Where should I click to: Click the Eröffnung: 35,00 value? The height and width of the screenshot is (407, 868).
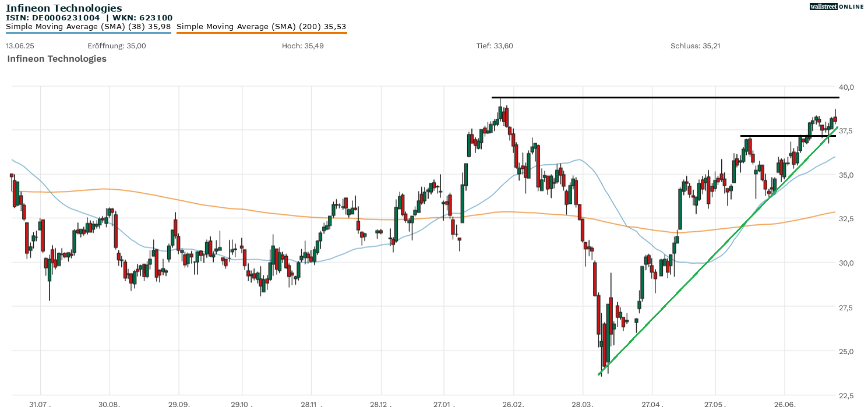tap(117, 46)
